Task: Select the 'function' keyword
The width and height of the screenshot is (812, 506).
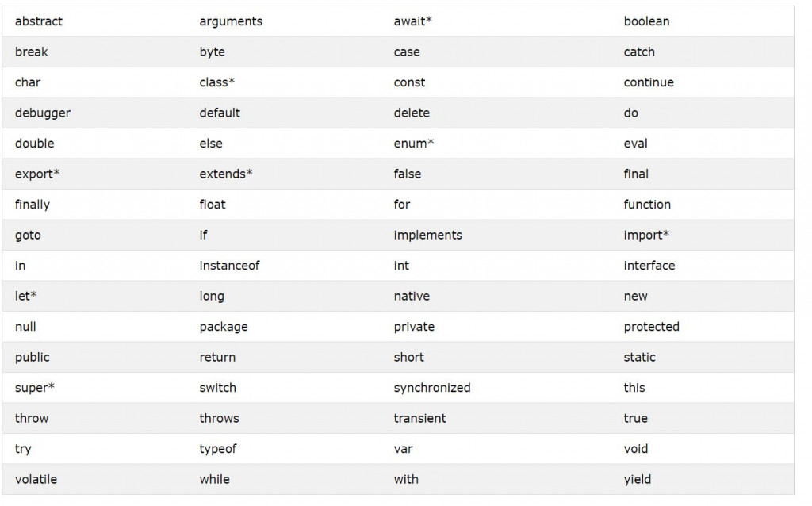Action: pos(647,205)
